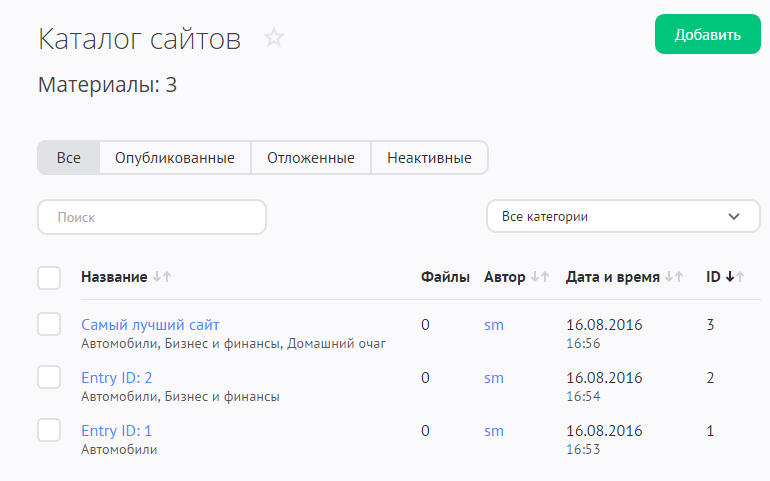Select the Entry ID: 2 checkbox
The width and height of the screenshot is (770, 481).
click(49, 377)
